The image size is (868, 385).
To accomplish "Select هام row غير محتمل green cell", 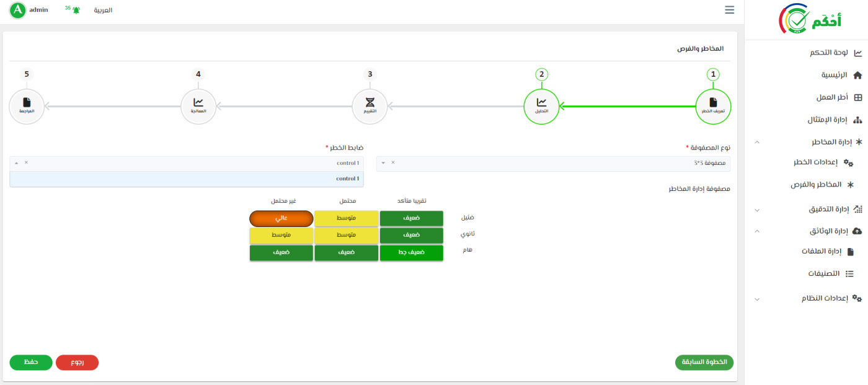I will click(x=281, y=253).
